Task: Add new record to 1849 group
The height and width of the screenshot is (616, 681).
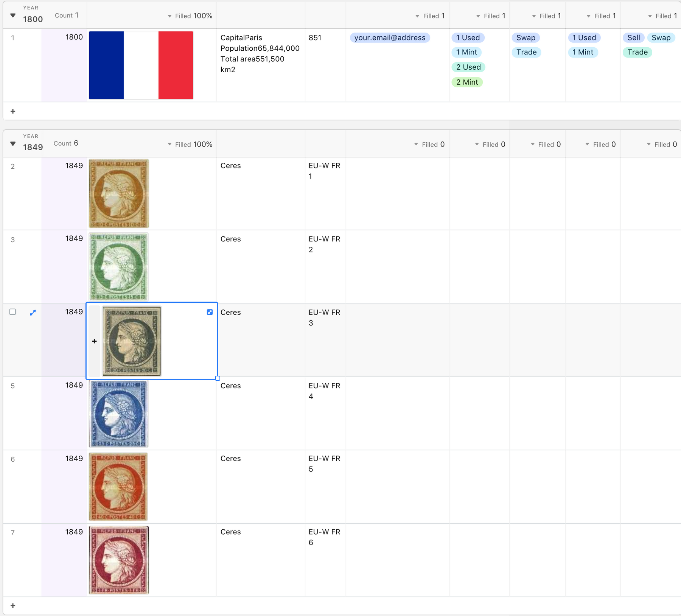Action: [13, 606]
